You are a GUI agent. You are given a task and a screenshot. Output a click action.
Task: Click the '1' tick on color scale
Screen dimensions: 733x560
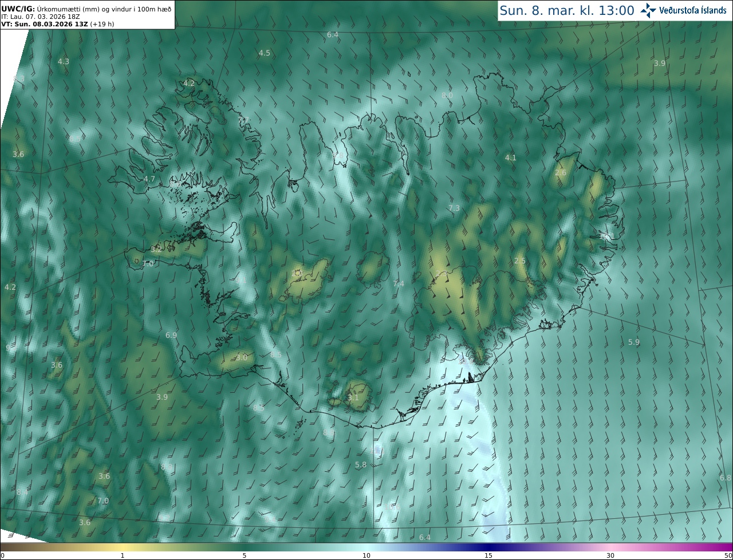(123, 555)
